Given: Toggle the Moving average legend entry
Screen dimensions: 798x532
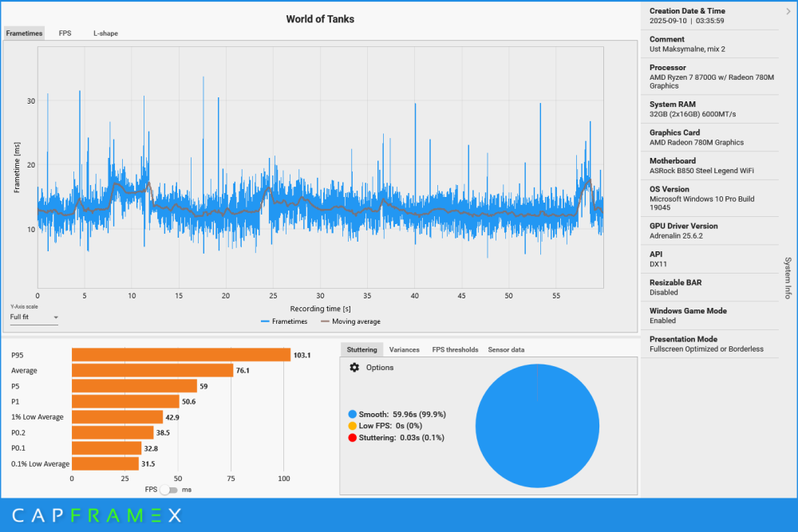Looking at the screenshot, I should pyautogui.click(x=350, y=321).
